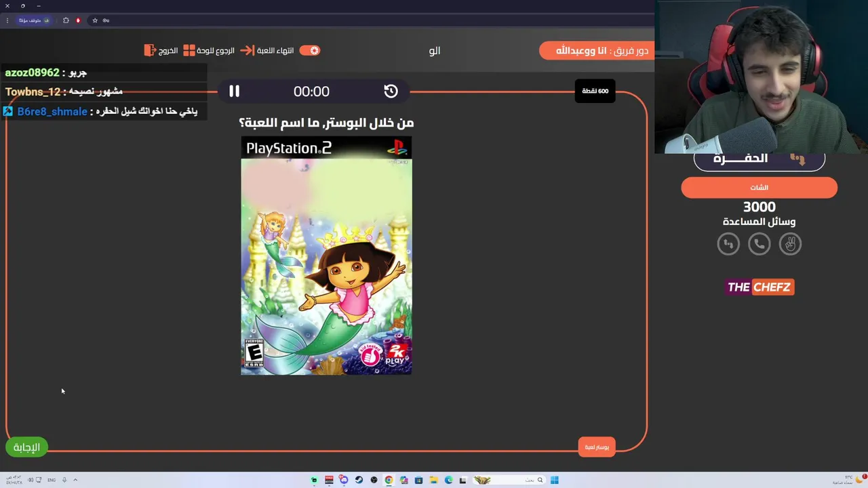Click the green الإجابة answer button
Image resolution: width=868 pixels, height=488 pixels.
[x=27, y=447]
